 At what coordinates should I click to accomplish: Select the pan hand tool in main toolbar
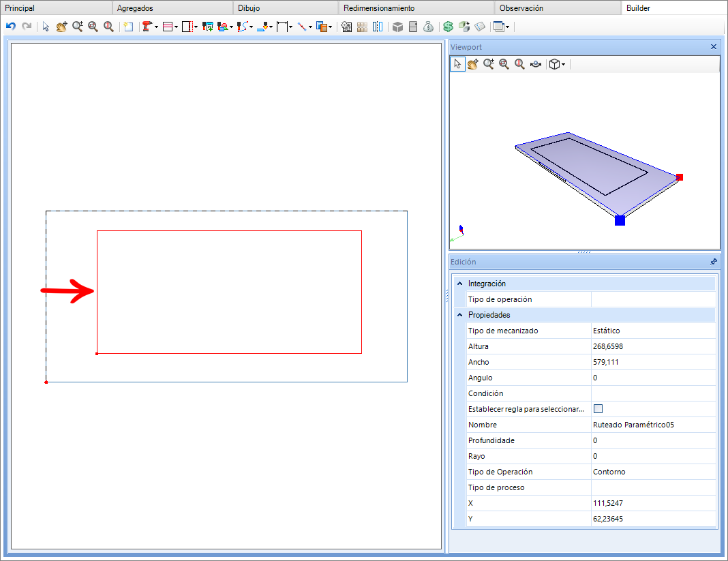pos(61,27)
